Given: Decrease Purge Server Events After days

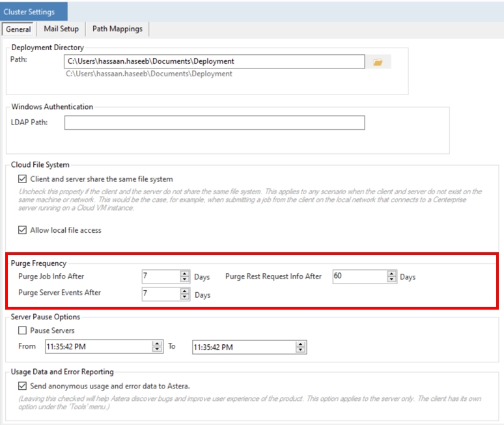Looking at the screenshot, I should pos(185,297).
